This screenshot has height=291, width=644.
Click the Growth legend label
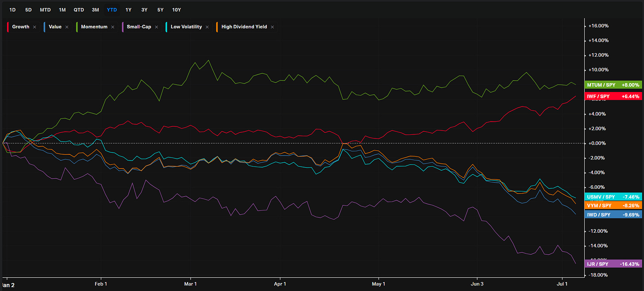21,27
